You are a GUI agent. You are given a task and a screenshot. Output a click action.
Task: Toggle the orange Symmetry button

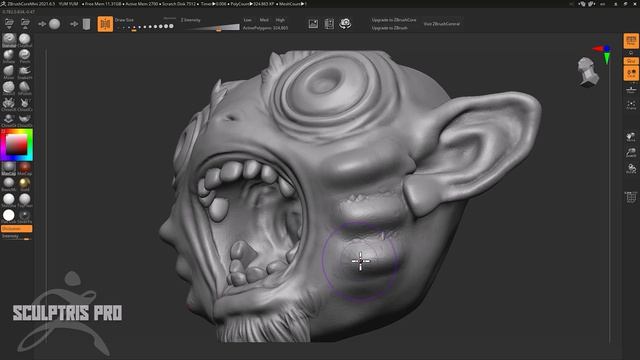pyautogui.click(x=105, y=24)
